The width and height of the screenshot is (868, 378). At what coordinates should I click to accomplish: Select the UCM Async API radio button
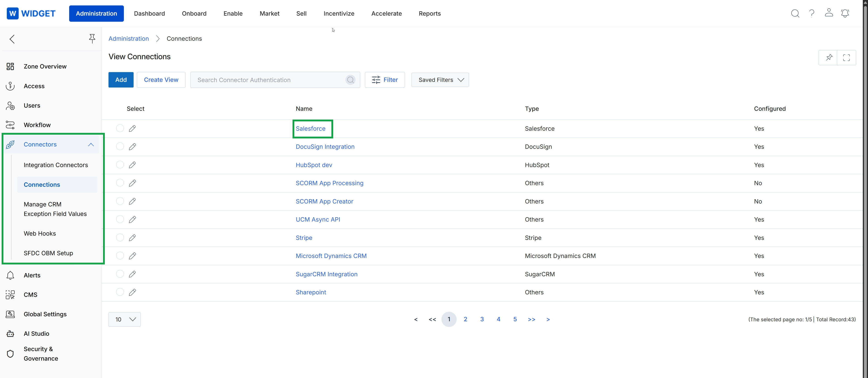pyautogui.click(x=120, y=219)
